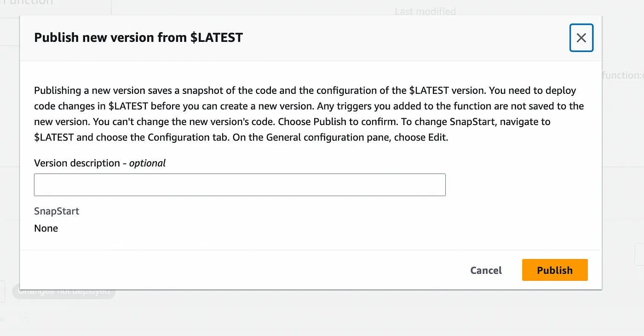Image resolution: width=644 pixels, height=336 pixels.
Task: Click the SnapStart field label above None
Action: click(57, 211)
